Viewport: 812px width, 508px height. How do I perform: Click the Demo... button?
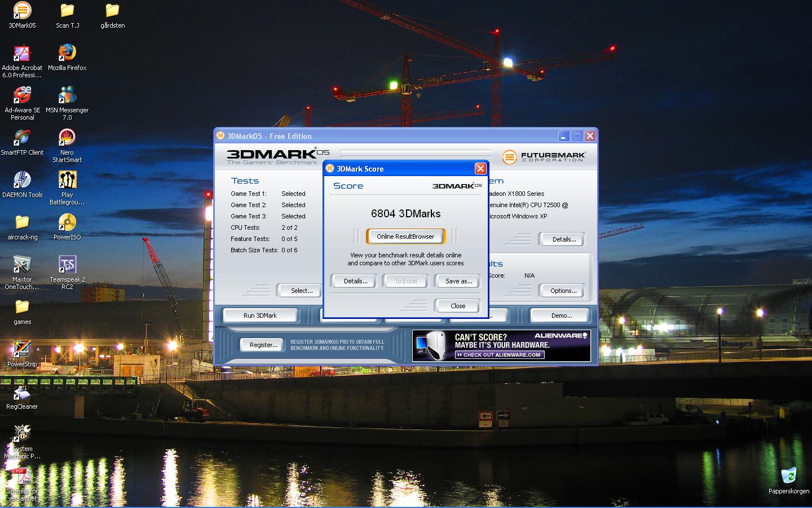point(561,316)
